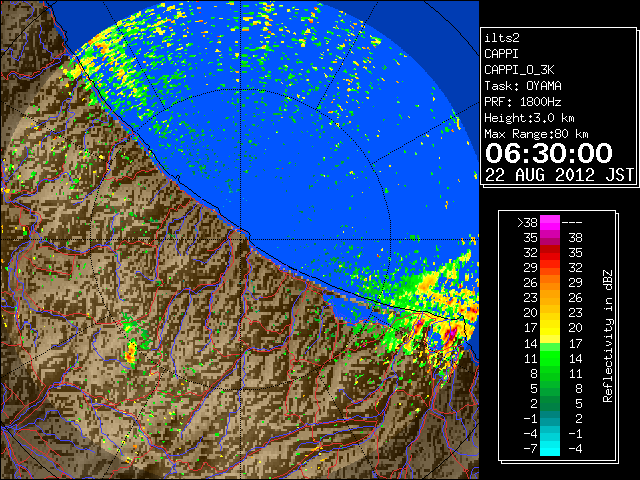Pick the orange 23–26 dBZ color band
The width and height of the screenshot is (640, 480).
point(550,298)
